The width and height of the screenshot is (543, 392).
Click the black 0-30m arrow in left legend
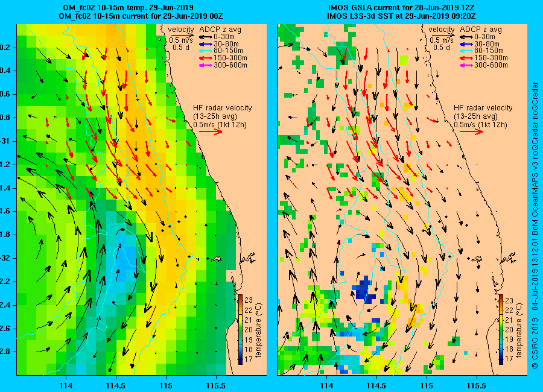click(x=205, y=37)
